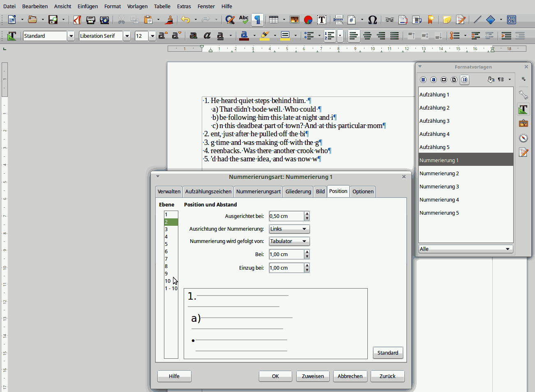This screenshot has width=535, height=392.
Task: Center the paragraph with toolbar icon
Action: (367, 36)
